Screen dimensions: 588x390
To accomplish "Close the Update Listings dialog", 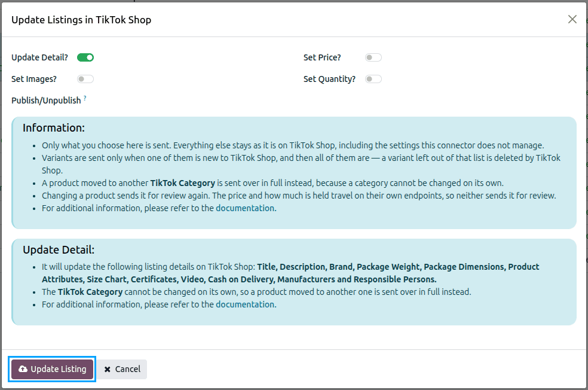I will tap(572, 19).
